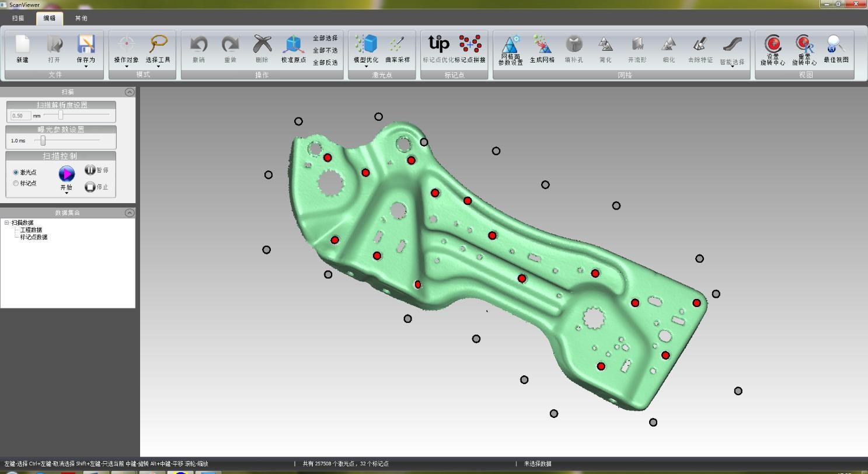Image resolution: width=868 pixels, height=474 pixels.
Task: Open the 其他 ribbon tab
Action: pos(81,18)
